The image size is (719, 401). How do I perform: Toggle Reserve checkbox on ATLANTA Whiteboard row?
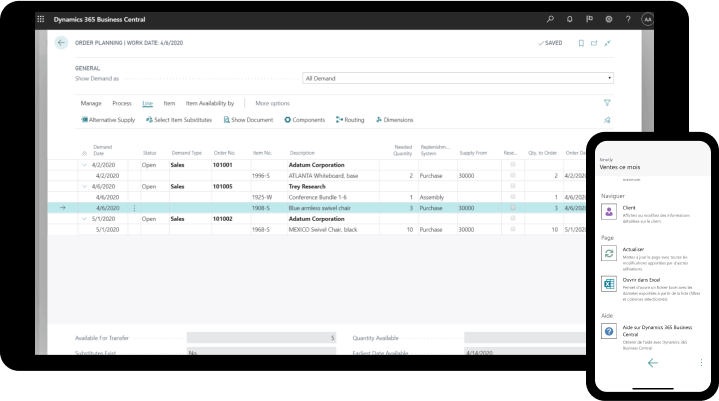(513, 175)
